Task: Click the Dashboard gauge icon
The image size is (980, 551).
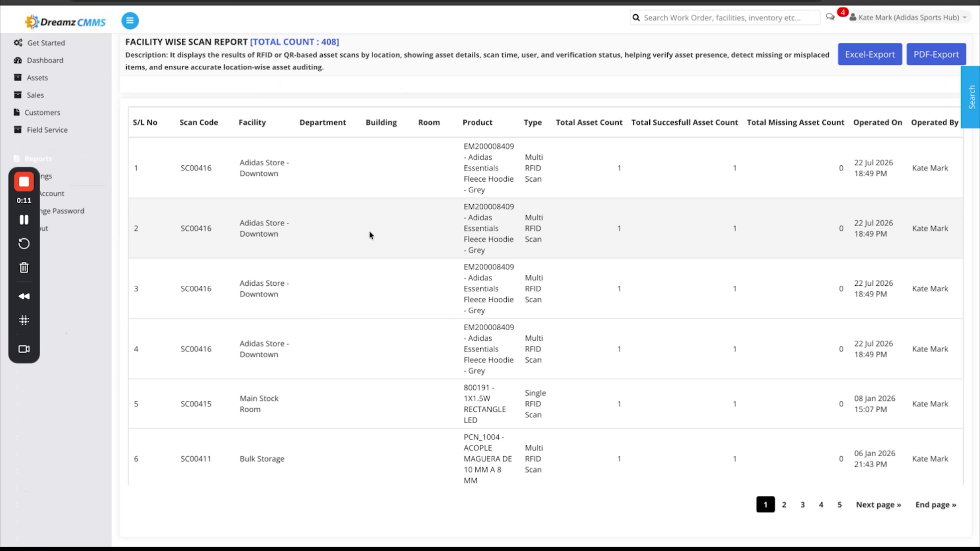Action: point(18,60)
